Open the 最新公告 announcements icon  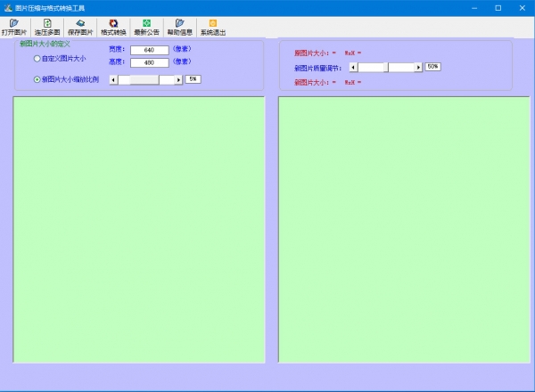[x=146, y=27]
